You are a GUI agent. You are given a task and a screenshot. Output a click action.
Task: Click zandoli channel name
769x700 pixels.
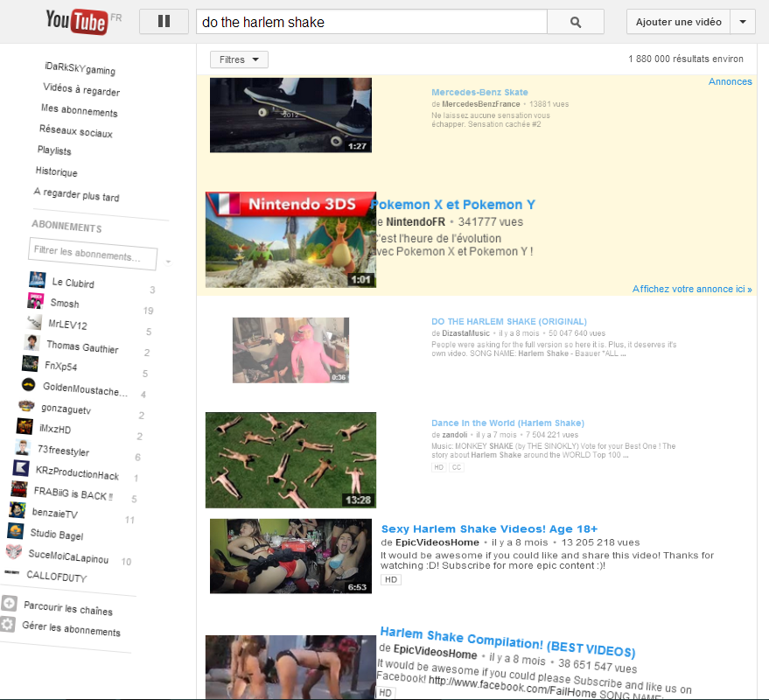click(x=455, y=435)
